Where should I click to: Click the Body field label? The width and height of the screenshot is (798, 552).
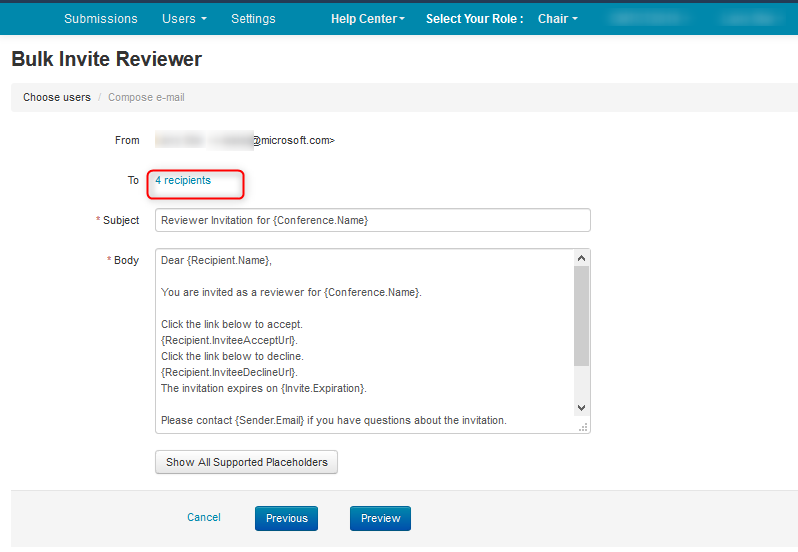pyautogui.click(x=126, y=260)
